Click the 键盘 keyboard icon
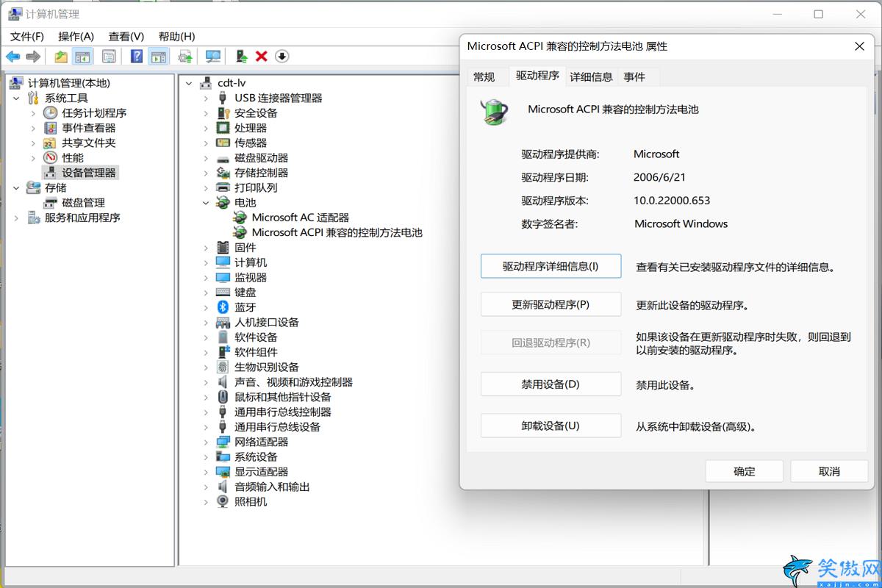This screenshot has width=882, height=588. point(223,292)
